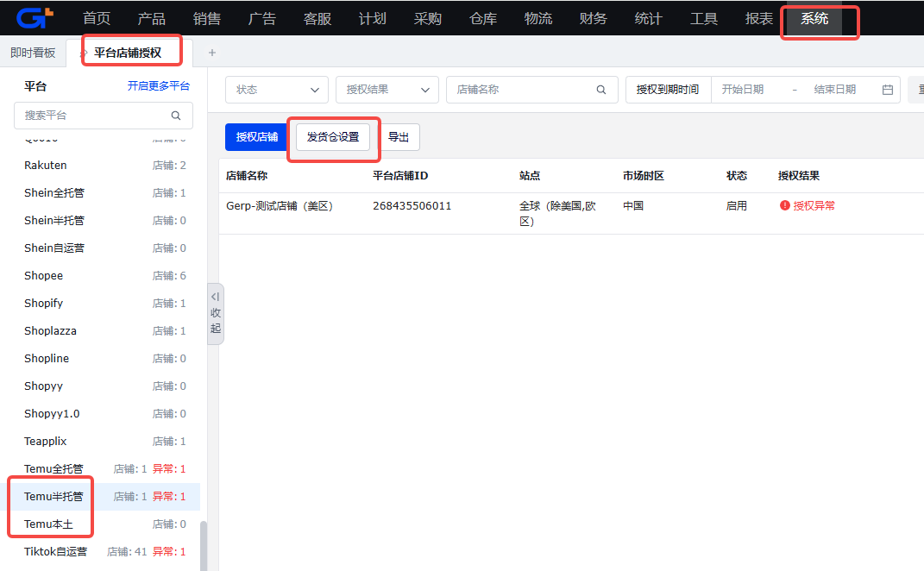Click the red 授权异常 warning icon
The image size is (924, 571).
[x=785, y=205]
